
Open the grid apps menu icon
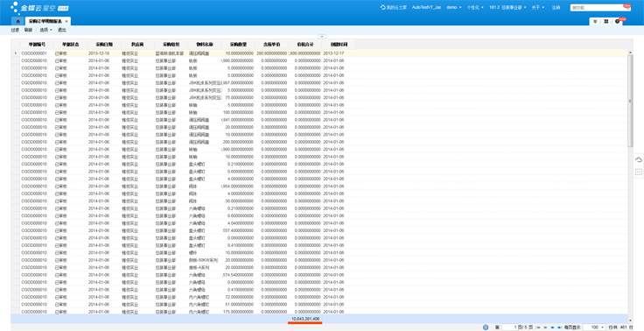coord(606,21)
